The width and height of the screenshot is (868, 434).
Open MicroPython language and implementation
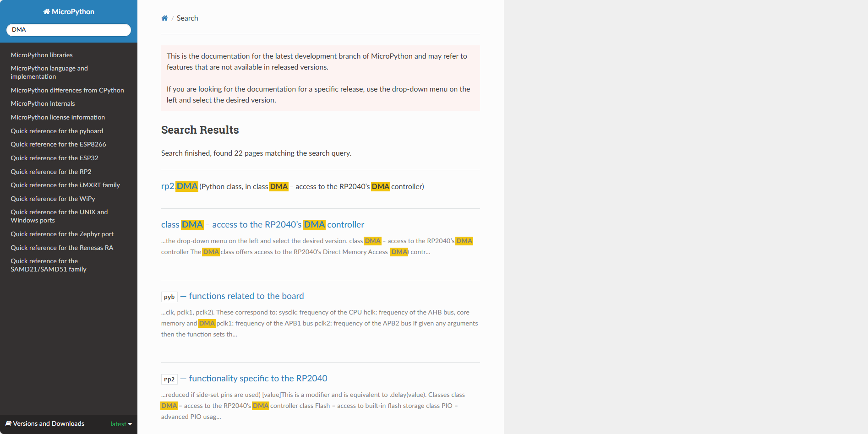coord(69,72)
